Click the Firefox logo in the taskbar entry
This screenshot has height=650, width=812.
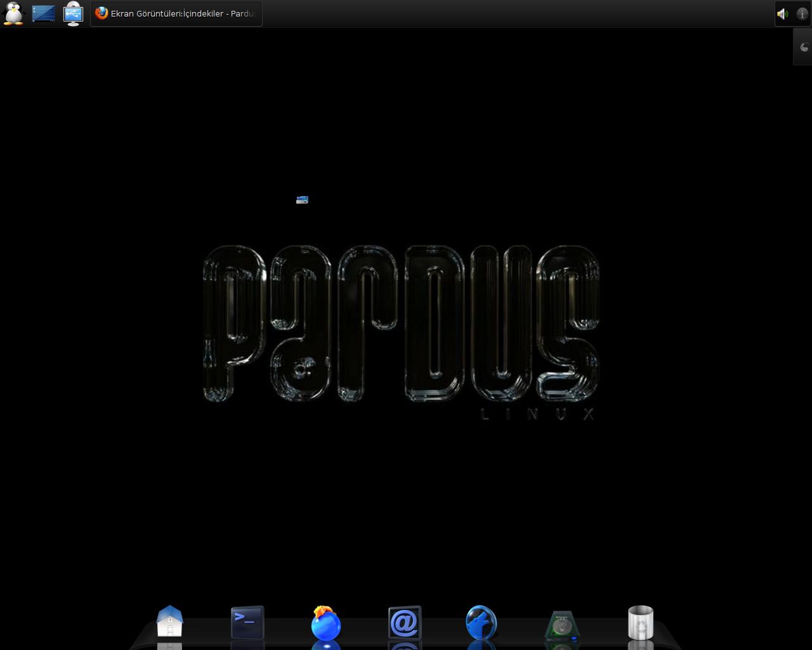click(101, 13)
